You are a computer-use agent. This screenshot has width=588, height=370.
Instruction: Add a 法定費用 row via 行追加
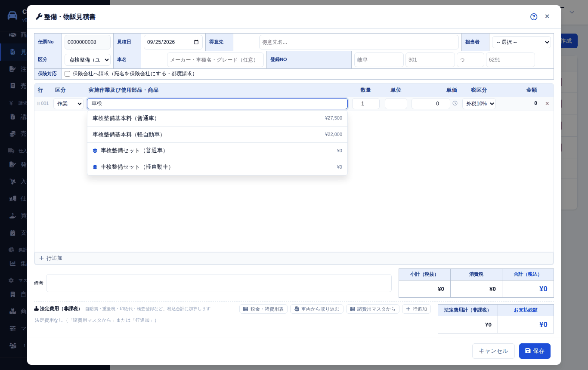416,309
